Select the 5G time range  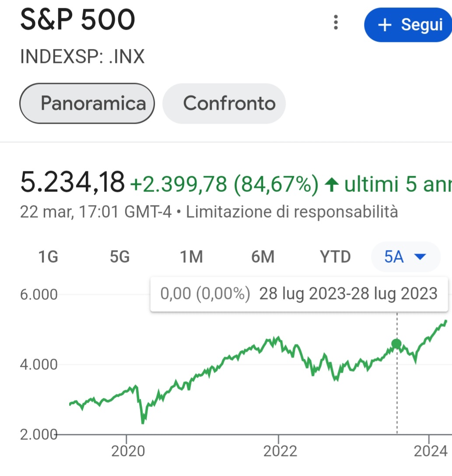tap(120, 257)
